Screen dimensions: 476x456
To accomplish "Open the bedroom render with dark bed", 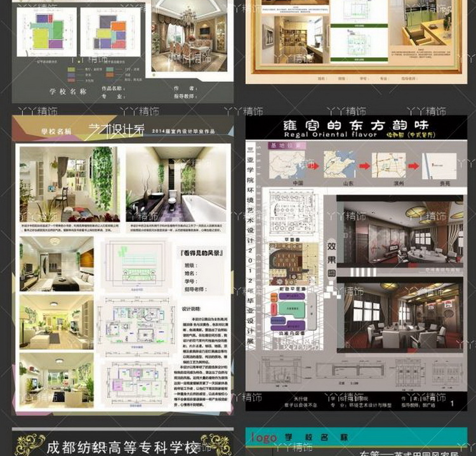I will tap(56, 264).
